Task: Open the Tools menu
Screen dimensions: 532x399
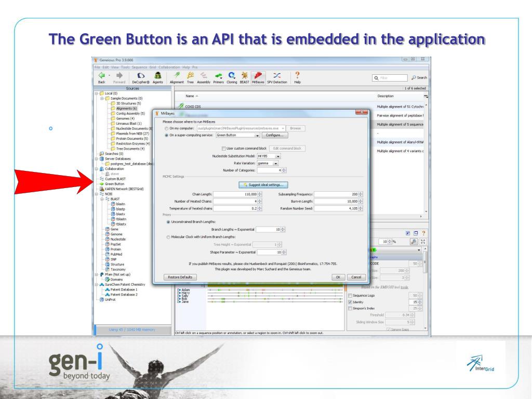Action: pos(125,67)
